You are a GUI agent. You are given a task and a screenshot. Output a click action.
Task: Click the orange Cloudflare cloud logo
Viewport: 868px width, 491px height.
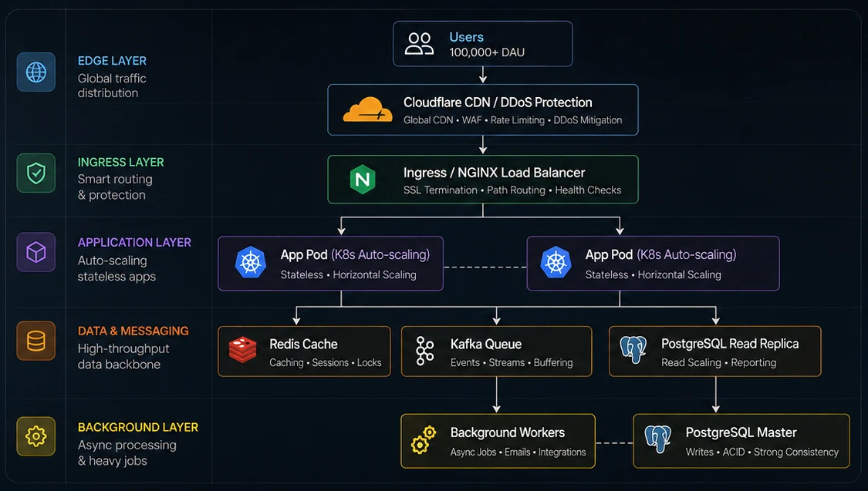pos(367,109)
